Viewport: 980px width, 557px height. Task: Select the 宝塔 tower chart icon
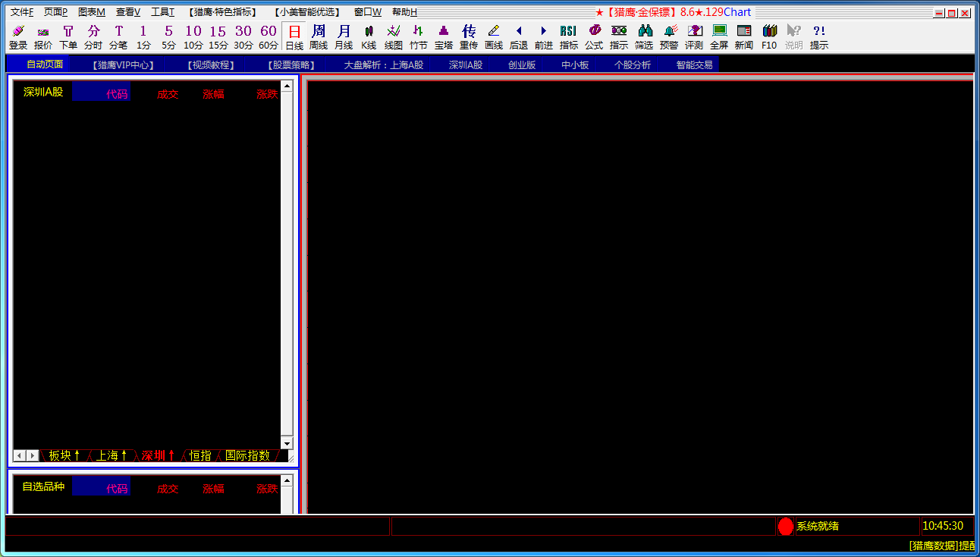[x=444, y=37]
